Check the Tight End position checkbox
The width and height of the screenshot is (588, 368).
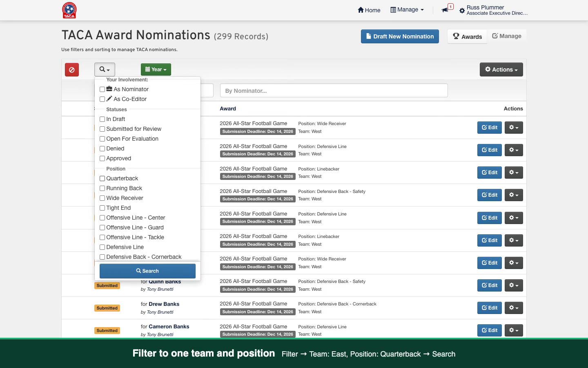[x=102, y=208]
